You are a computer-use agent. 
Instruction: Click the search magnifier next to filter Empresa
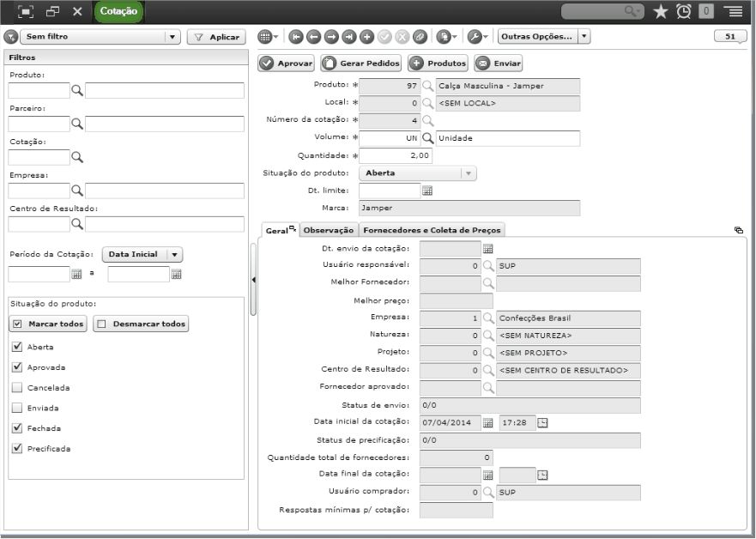pos(77,191)
